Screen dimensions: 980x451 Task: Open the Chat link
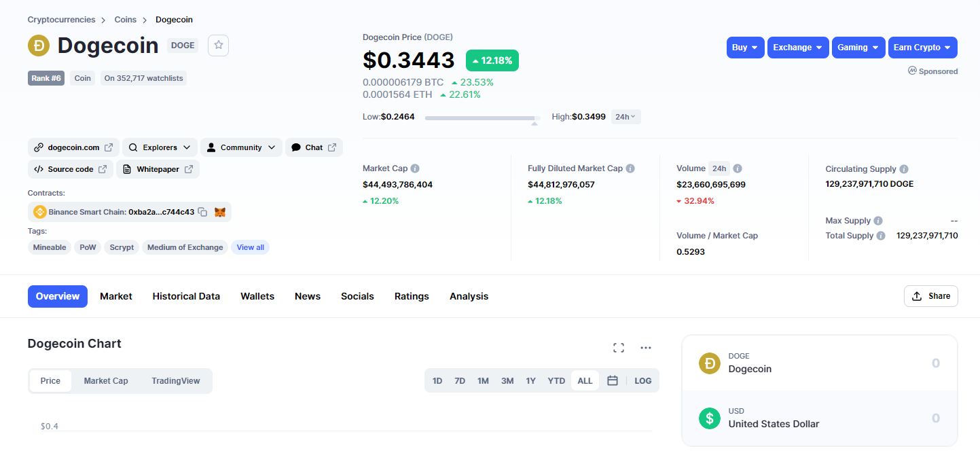tap(314, 147)
